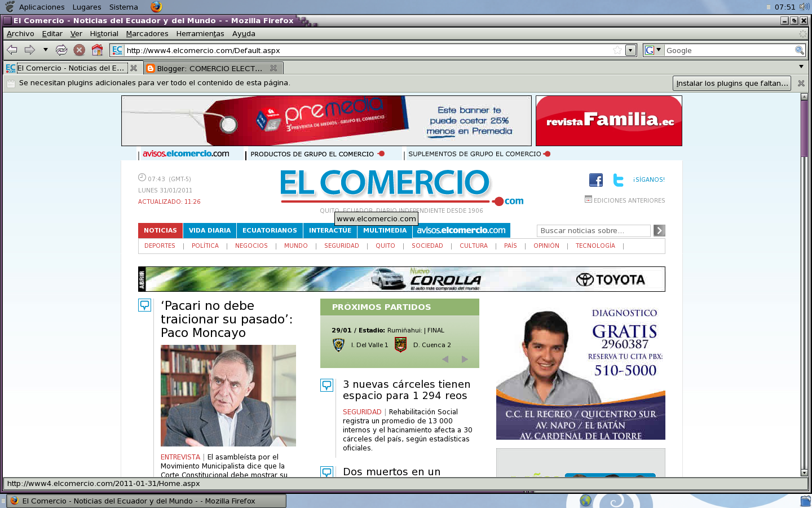Click the Home icon in the browser toolbar

[x=97, y=50]
